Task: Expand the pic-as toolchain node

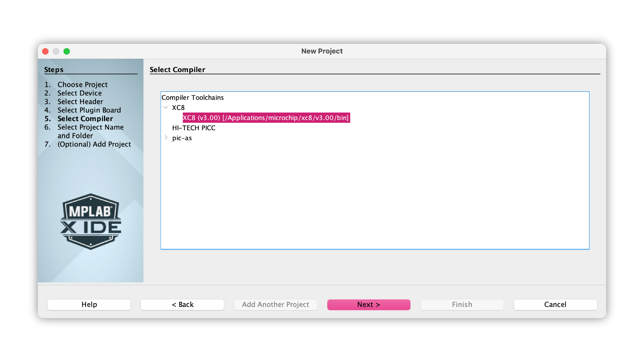Action: (166, 137)
